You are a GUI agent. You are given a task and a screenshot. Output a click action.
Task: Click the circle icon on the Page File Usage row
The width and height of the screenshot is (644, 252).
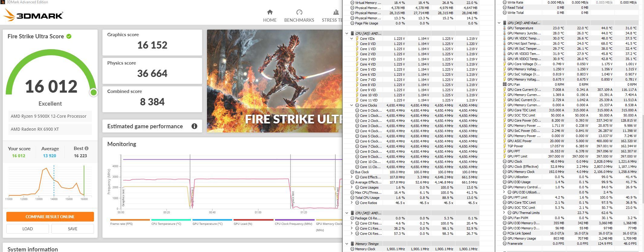(352, 23)
